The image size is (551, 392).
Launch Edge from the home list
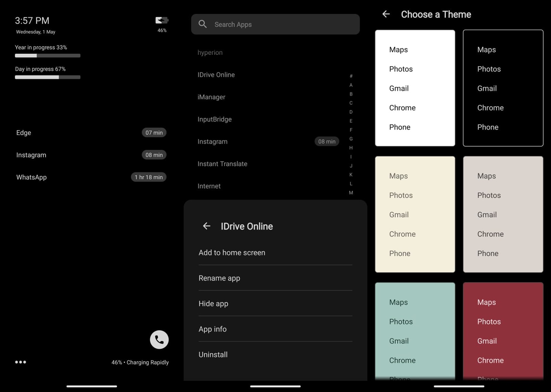(x=23, y=133)
